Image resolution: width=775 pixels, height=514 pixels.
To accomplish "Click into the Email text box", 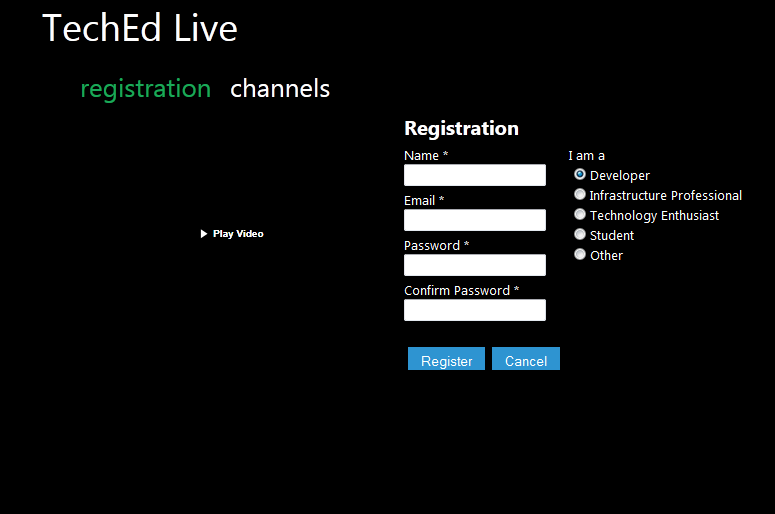I will [x=475, y=220].
